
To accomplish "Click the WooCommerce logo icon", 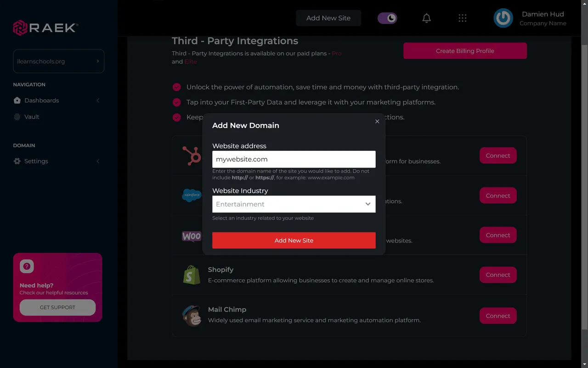I will coord(192,235).
